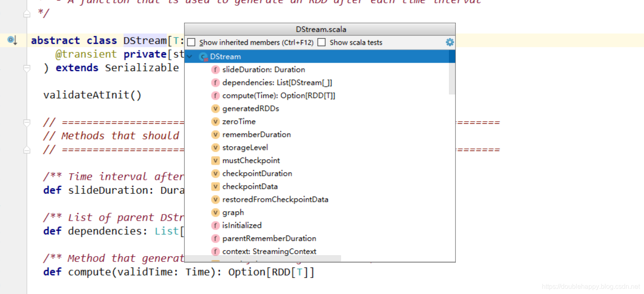Fold the second ===== comment line
Viewport: 644px width, 294px height.
pyautogui.click(x=27, y=150)
